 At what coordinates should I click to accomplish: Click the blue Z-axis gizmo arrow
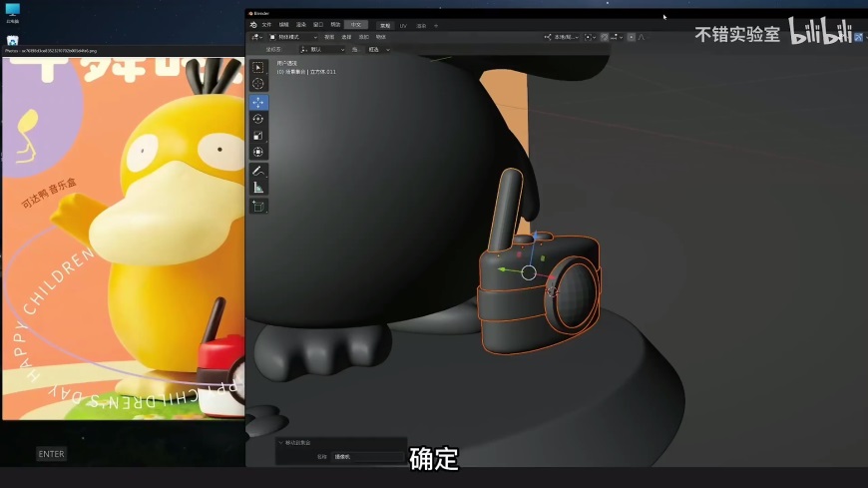(536, 236)
